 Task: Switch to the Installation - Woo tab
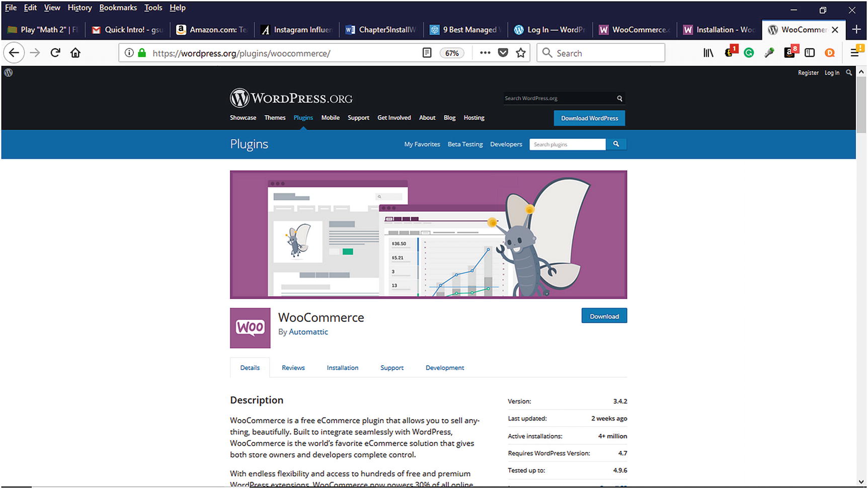click(719, 30)
